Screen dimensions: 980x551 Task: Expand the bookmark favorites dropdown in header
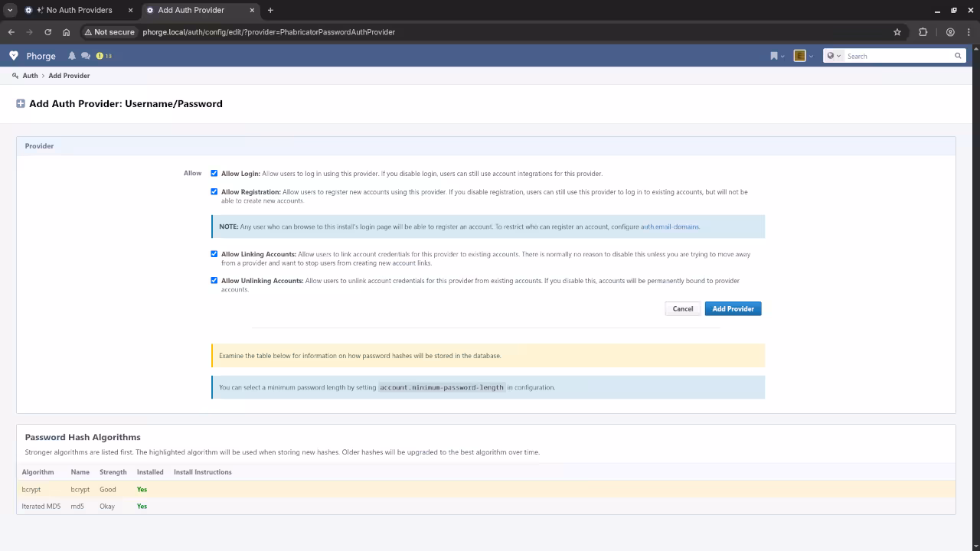[777, 56]
